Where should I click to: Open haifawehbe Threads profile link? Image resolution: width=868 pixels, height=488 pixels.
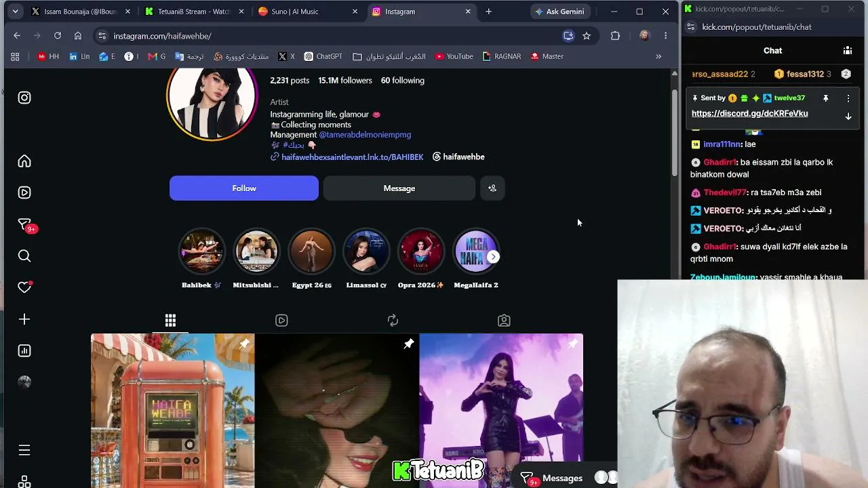pos(458,157)
